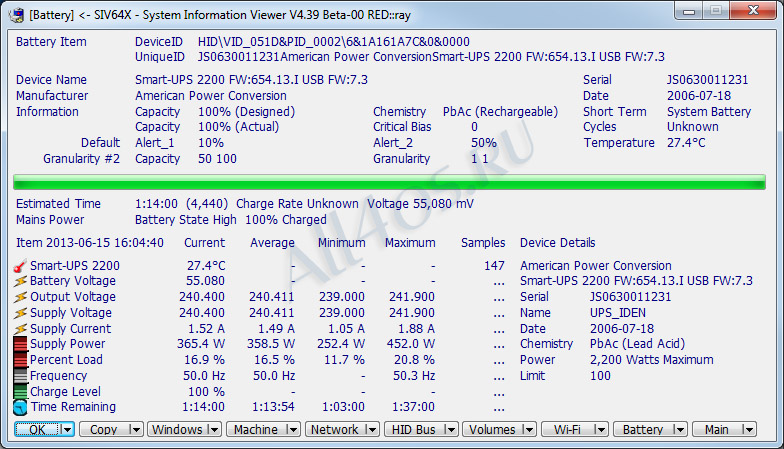Click the Percent Load value 16.9 %
Screen dimensions: 784x449
pos(204,360)
